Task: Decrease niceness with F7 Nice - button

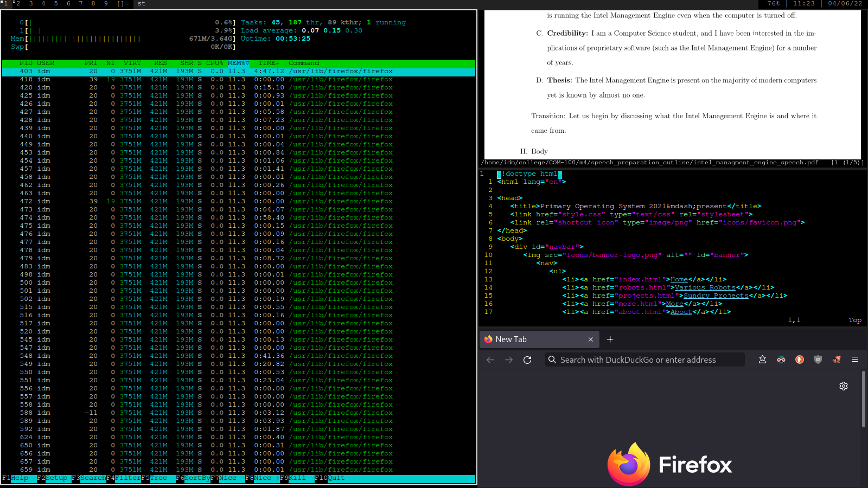Action: tap(228, 478)
